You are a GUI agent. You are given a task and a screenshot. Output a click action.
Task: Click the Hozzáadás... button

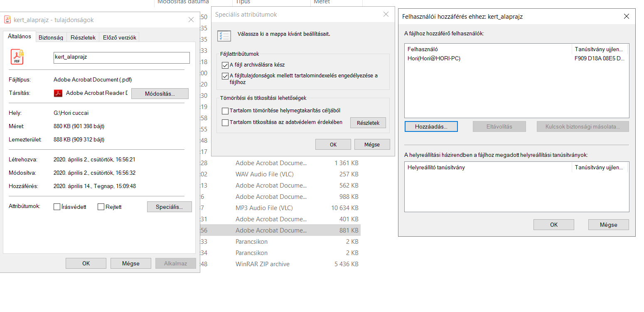[x=431, y=126]
